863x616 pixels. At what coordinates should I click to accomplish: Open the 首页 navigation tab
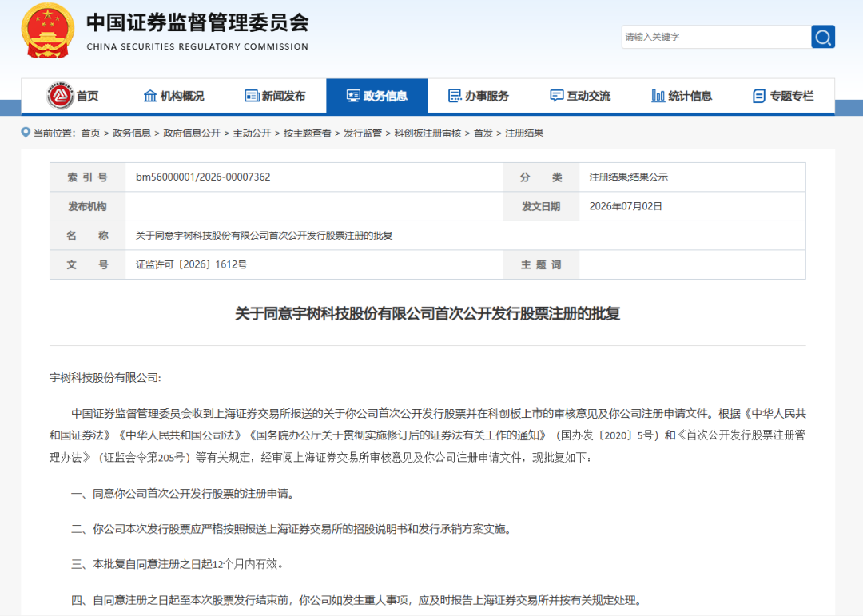[72, 97]
